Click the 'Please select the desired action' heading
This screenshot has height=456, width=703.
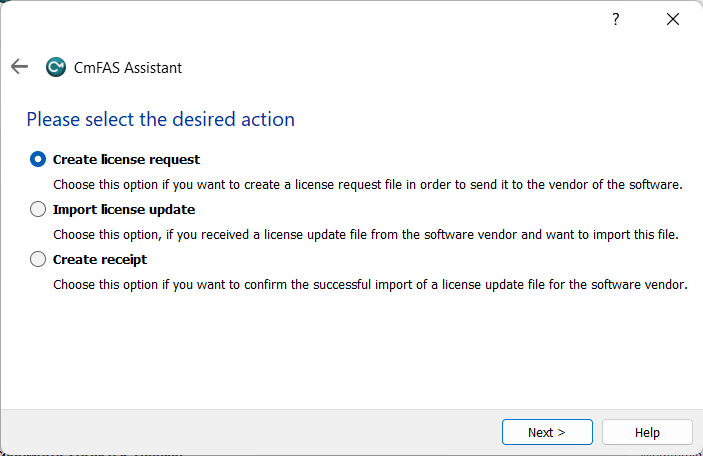(x=160, y=120)
